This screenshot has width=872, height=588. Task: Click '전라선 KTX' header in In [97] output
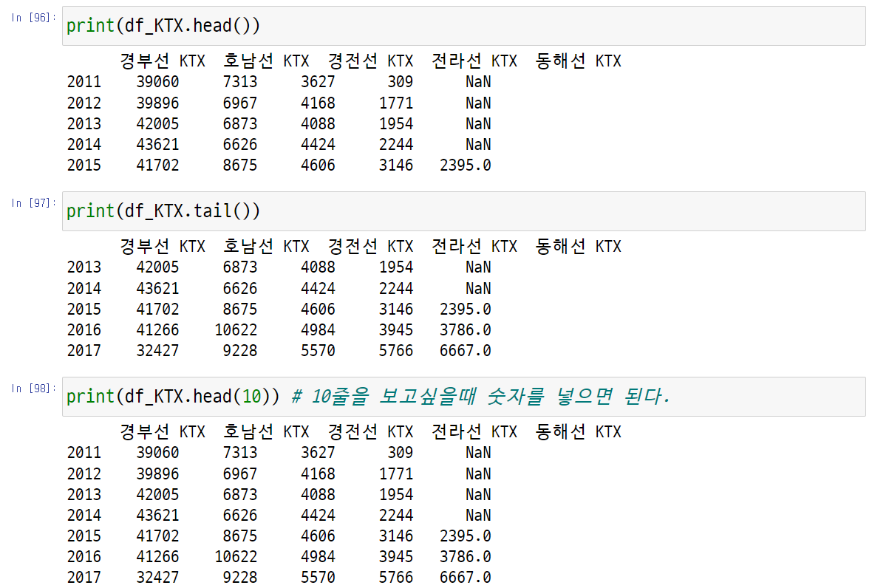click(474, 246)
